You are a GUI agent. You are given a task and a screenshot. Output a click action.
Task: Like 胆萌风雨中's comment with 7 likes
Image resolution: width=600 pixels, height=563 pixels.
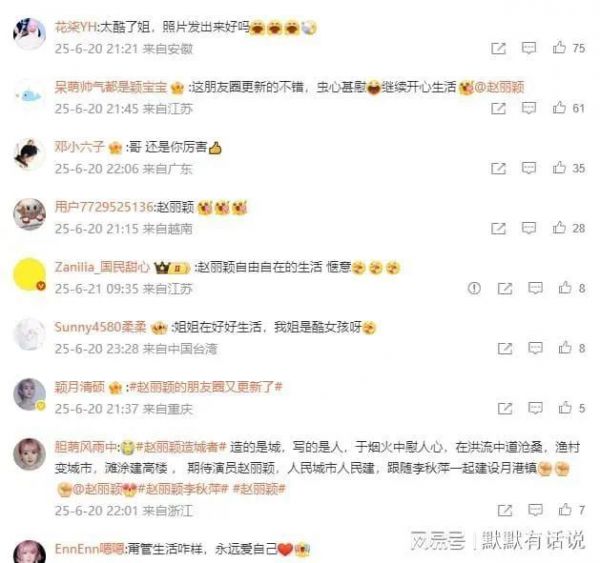pyautogui.click(x=572, y=510)
